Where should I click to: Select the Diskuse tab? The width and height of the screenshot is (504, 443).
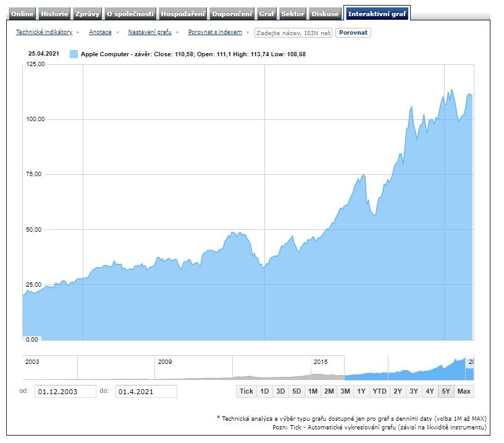coord(325,14)
